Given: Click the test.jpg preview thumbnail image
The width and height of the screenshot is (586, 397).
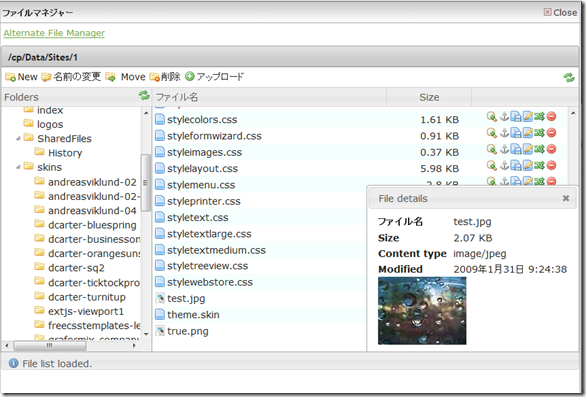Looking at the screenshot, I should 422,311.
